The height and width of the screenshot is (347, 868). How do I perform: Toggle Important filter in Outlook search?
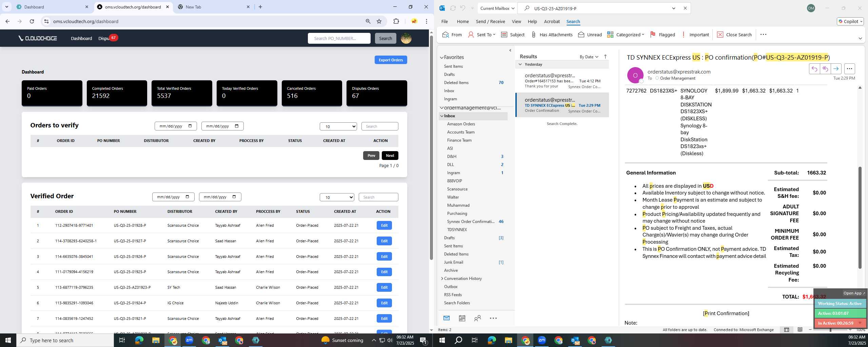695,35
